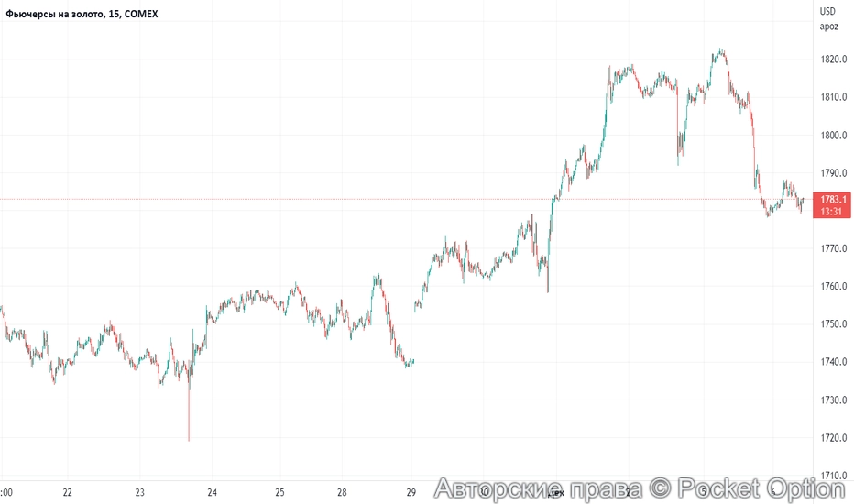Viewport: 854px width, 504px height.
Task: Click the 1790.0 price axis label
Action: (833, 173)
